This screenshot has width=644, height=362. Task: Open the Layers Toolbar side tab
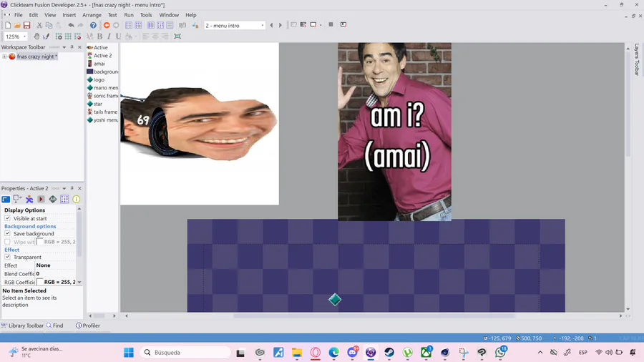(x=637, y=59)
